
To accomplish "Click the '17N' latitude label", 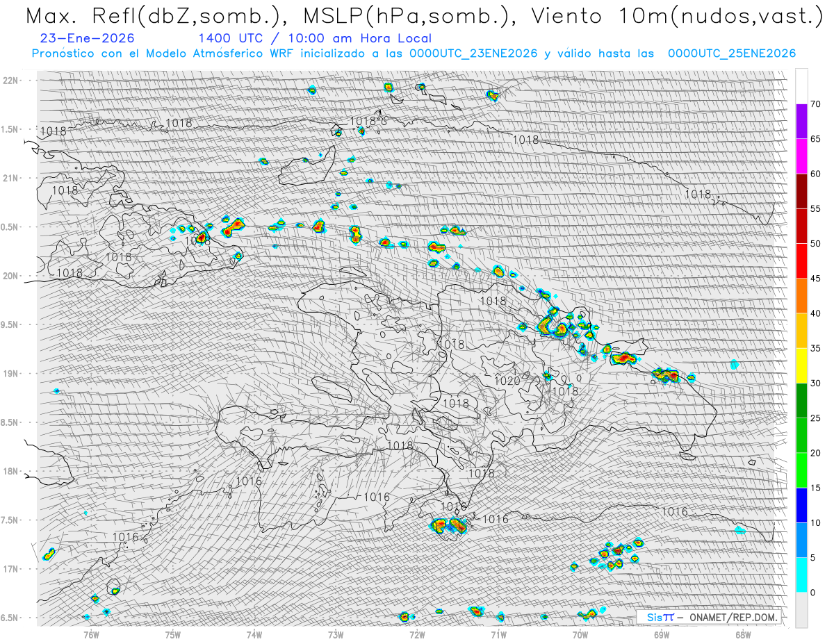I will [10, 569].
